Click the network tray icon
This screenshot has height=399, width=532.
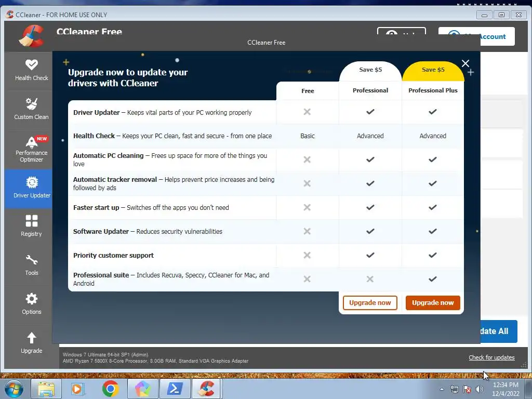tap(454, 389)
